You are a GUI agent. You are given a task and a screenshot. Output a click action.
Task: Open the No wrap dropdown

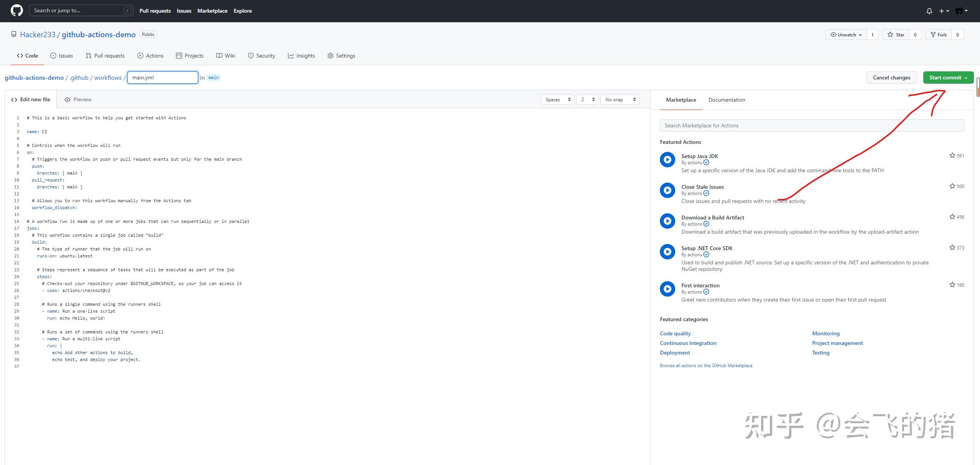[x=619, y=99]
